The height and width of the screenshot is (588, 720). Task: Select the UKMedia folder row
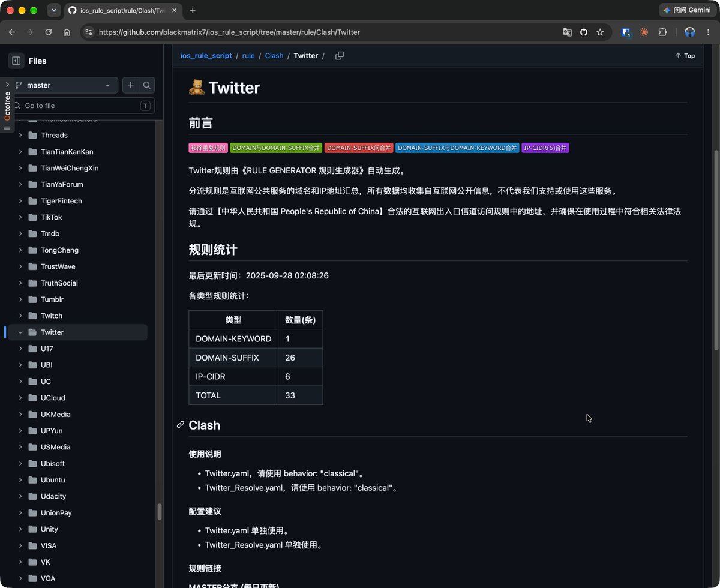tap(78, 415)
